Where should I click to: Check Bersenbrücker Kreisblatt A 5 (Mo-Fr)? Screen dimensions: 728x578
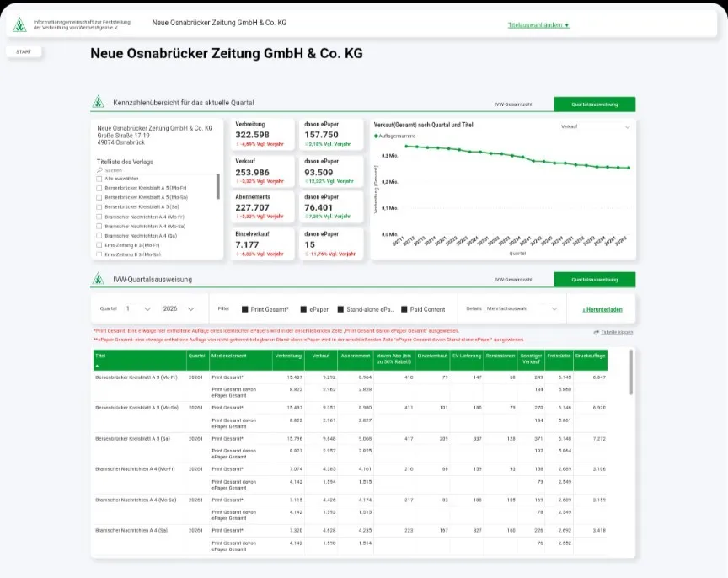(x=99, y=188)
